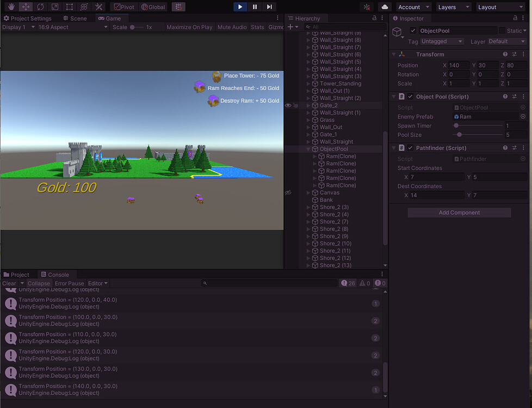Open the Available Custom Editor Tools icon
Image resolution: width=532 pixels, height=408 pixels.
(100, 7)
